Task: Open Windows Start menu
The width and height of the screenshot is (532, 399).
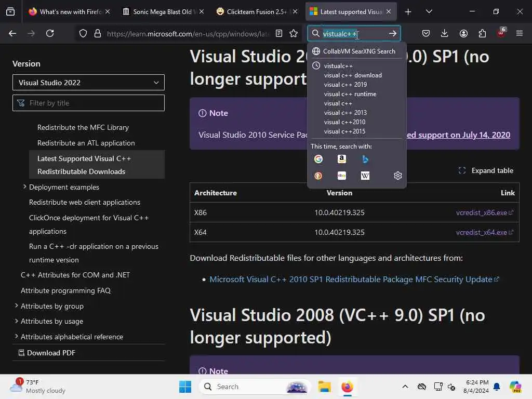Action: 185,387
